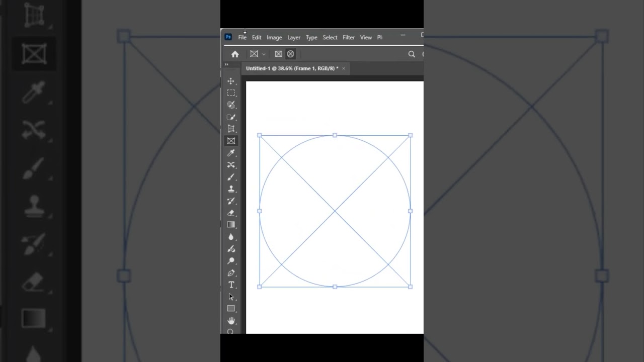
Task: Select the Perspective Crop tool
Action: coord(231,129)
